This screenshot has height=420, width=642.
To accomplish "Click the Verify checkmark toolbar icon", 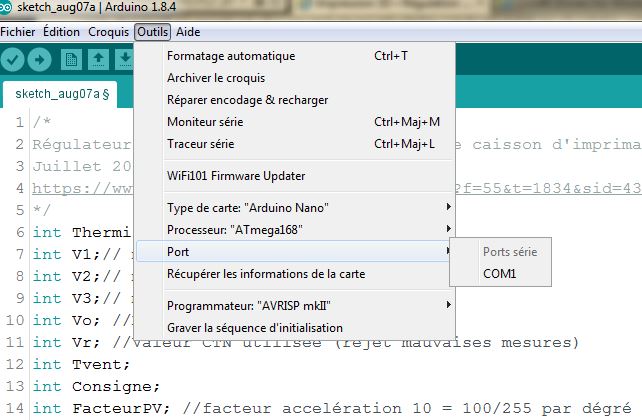I will tap(12, 60).
